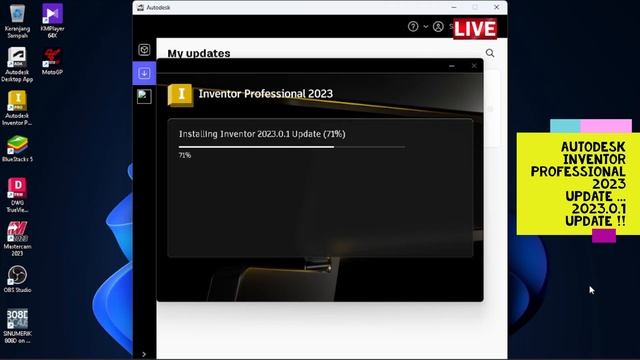Click the 'My updates' heading
Screen dimensions: 640x360
(199, 53)
